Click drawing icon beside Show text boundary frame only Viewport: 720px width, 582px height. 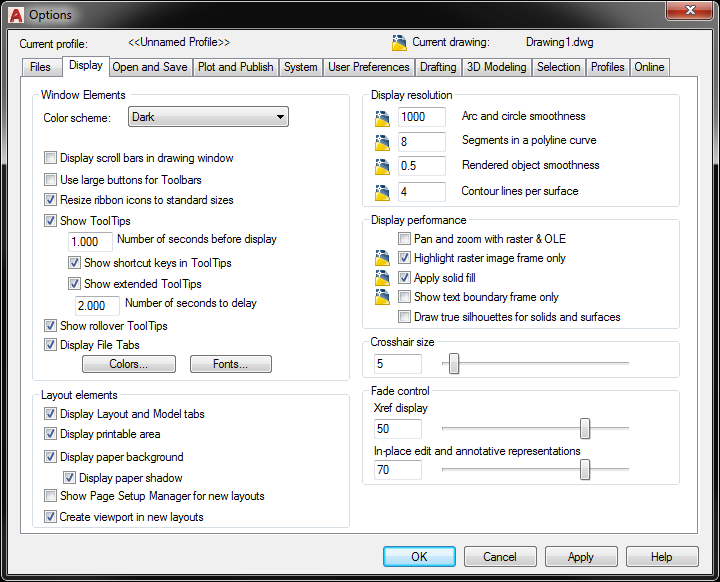point(382,297)
